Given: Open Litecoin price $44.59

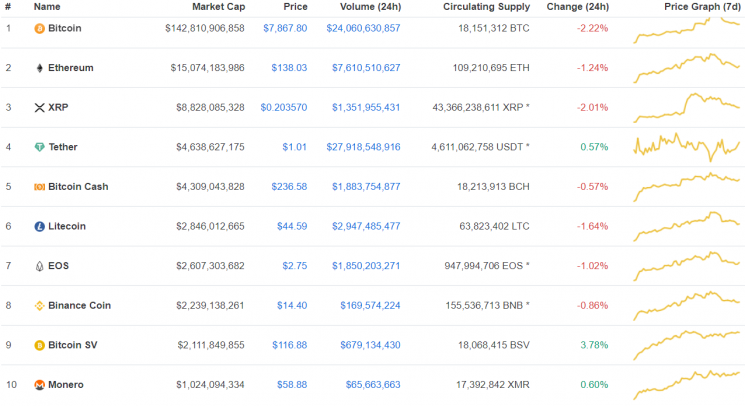Looking at the screenshot, I should pyautogui.click(x=292, y=227).
